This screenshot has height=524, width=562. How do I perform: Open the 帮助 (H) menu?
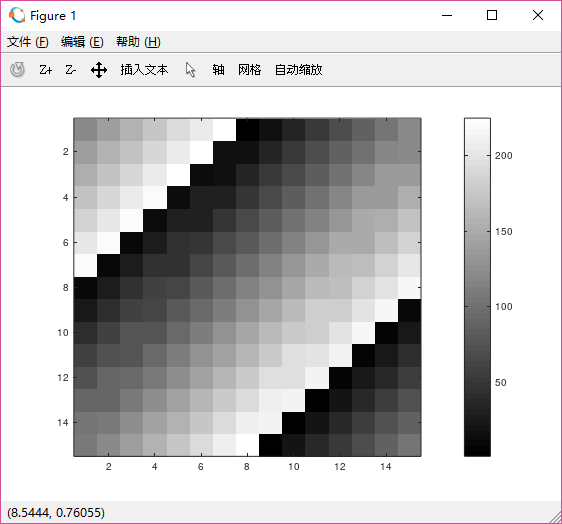click(x=138, y=42)
